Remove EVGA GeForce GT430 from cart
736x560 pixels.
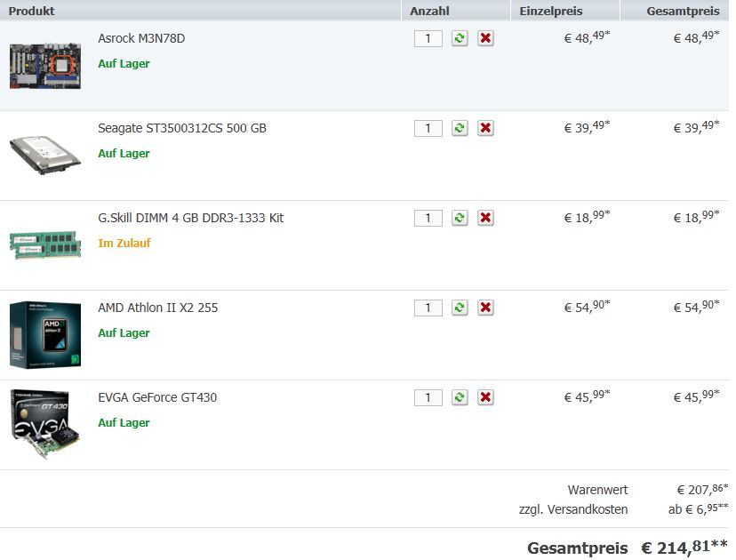(x=485, y=397)
